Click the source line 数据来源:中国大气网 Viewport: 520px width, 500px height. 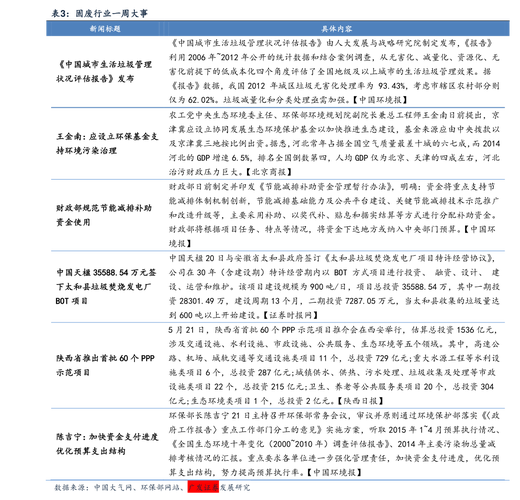(x=152, y=487)
